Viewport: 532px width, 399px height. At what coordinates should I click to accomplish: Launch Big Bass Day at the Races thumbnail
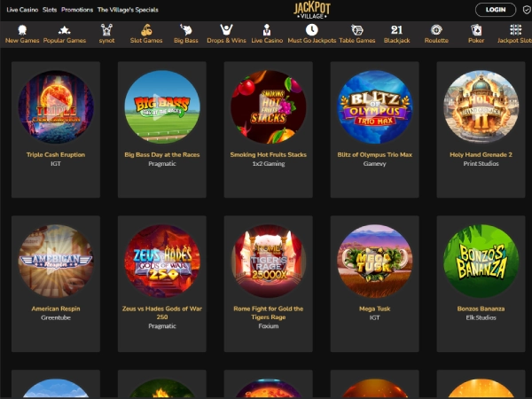point(162,106)
